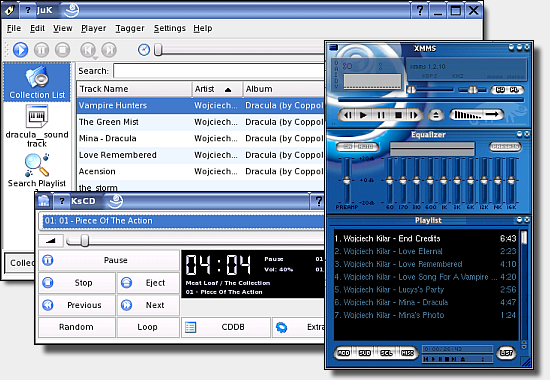Click the XMMS eject button
The image size is (550, 380).
pyautogui.click(x=436, y=115)
